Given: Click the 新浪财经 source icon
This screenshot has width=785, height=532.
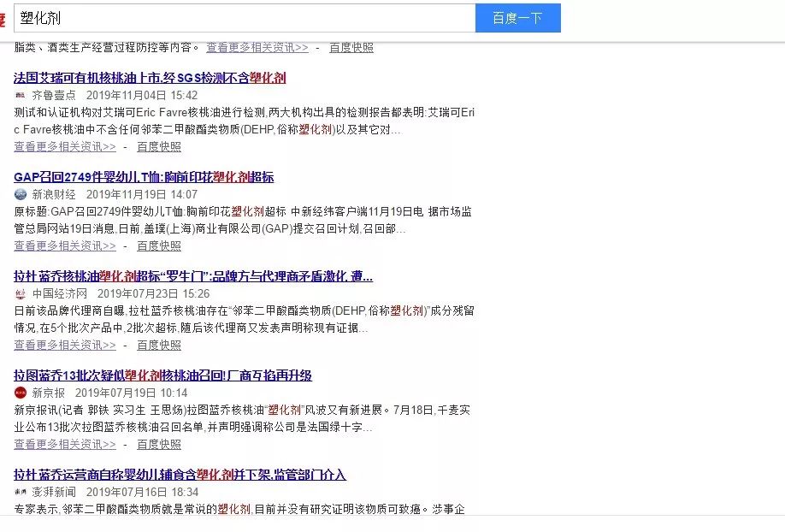Looking at the screenshot, I should click(x=21, y=195).
